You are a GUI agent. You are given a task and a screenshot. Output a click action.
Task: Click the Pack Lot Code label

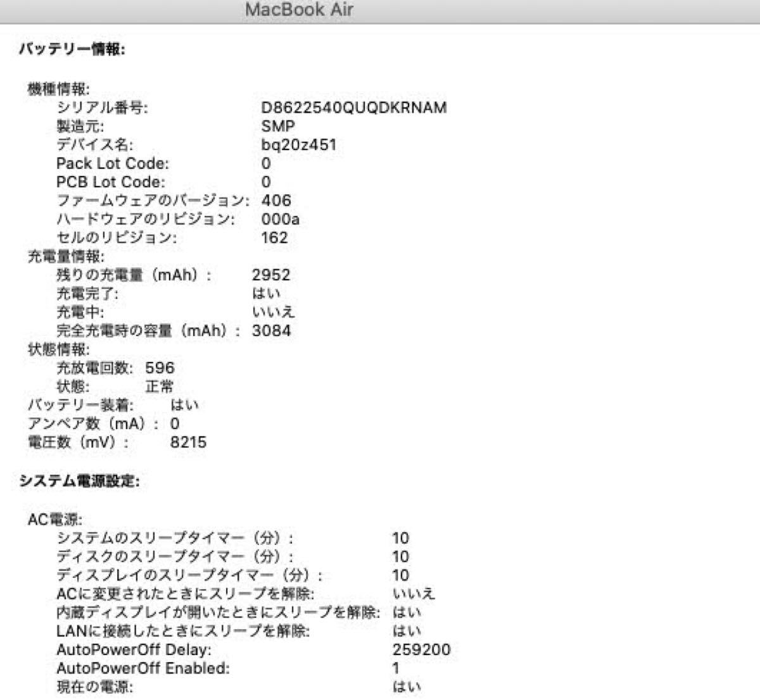(113, 163)
